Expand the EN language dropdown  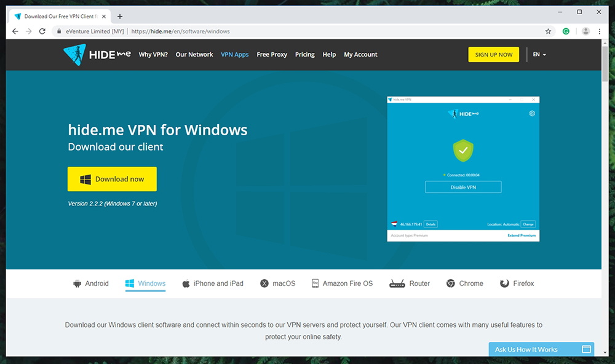[x=539, y=55]
